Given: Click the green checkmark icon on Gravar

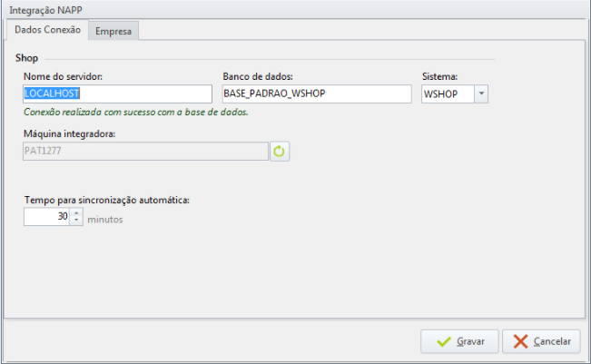Looking at the screenshot, I should (444, 342).
